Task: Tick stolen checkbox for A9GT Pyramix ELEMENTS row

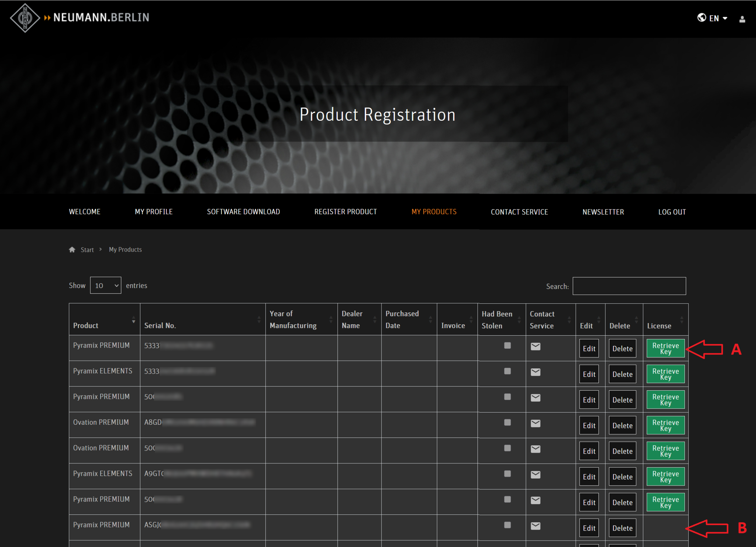Action: click(x=507, y=474)
